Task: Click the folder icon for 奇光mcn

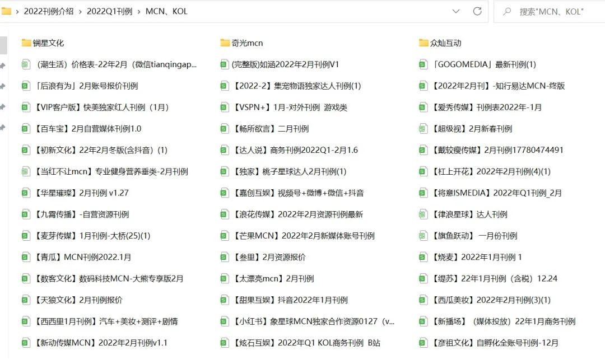Action: [225, 43]
